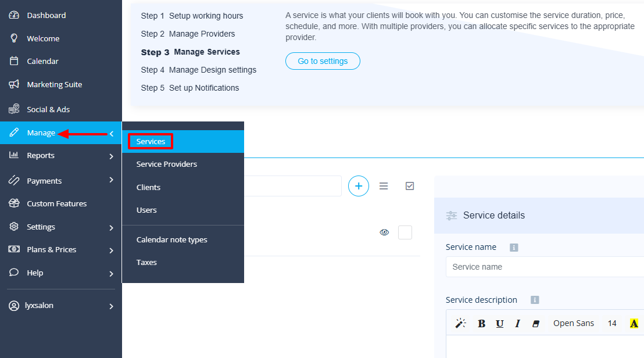Screen dimensions: 644x358
Task: Open the font size 14 selector
Action: (611, 323)
